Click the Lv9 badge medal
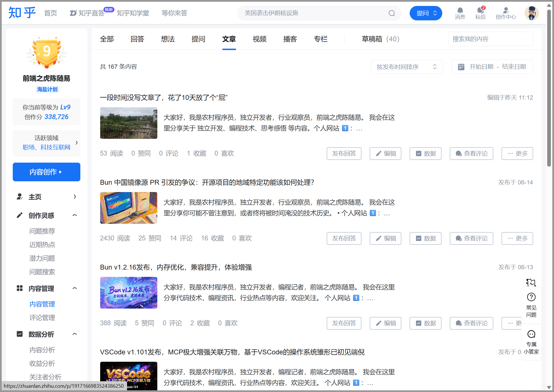Screen dimensions: 554x392 (47, 52)
